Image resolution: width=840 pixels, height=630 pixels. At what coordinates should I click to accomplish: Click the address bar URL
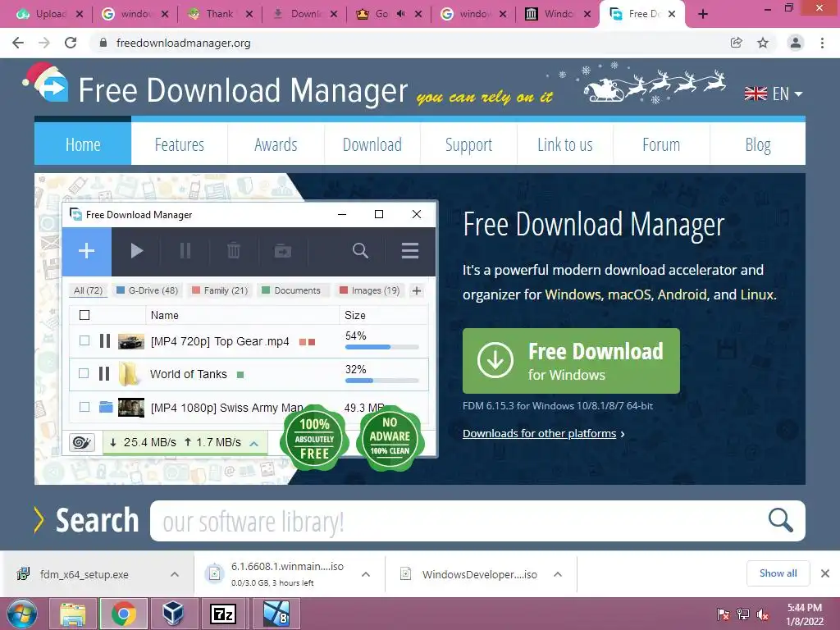pos(183,43)
